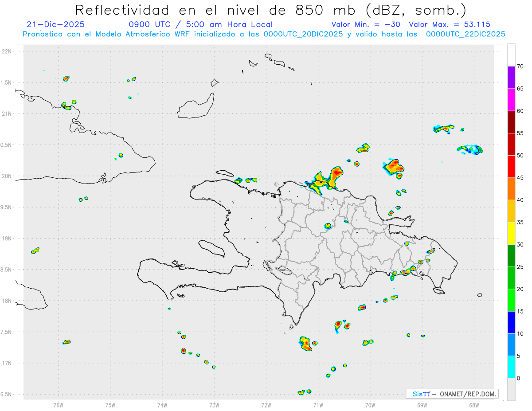The image size is (532, 411).
Task: Click the white above-70 colorbar segment
Action: pyautogui.click(x=511, y=55)
